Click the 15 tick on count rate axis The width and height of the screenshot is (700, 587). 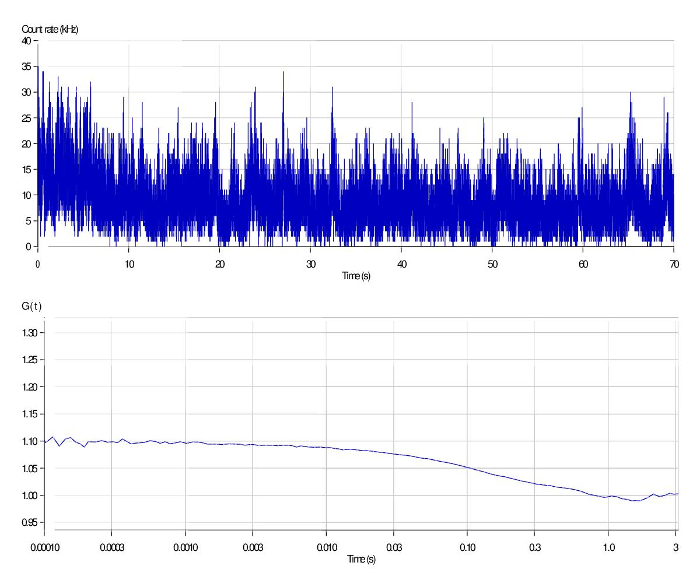coord(26,170)
